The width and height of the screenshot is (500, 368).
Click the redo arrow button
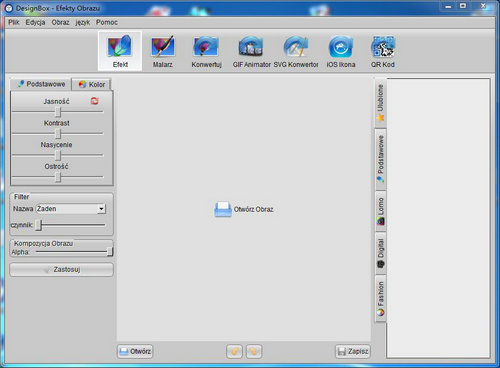254,351
